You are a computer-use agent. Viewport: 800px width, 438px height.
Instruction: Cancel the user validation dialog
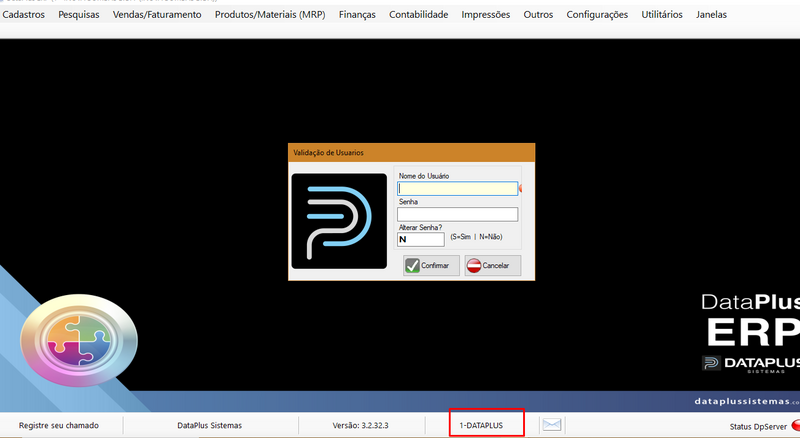(493, 265)
